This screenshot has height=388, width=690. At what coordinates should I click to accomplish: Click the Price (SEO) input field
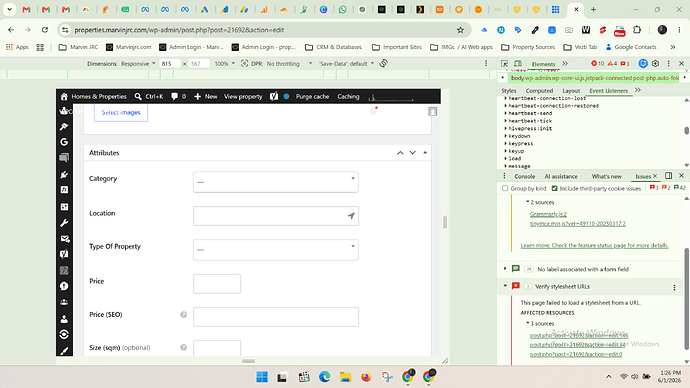275,317
